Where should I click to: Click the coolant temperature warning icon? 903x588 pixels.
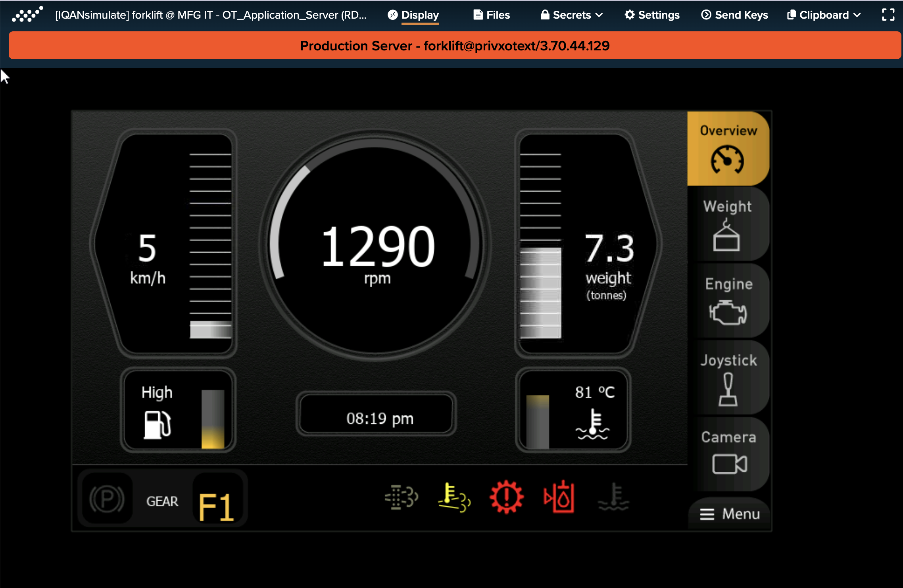[613, 498]
